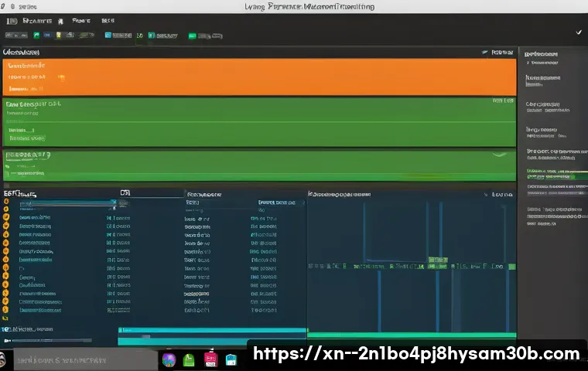Click the x in the highlighted list row
The image size is (588, 371).
[113, 202]
